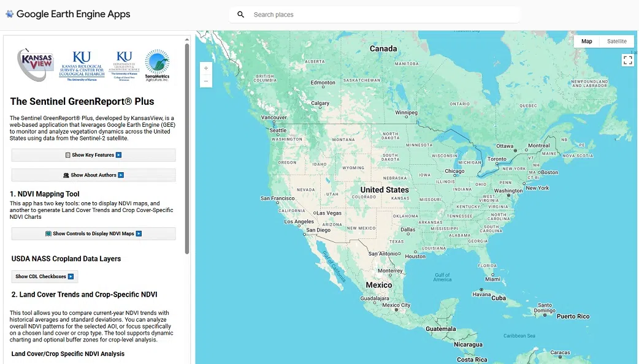The height and width of the screenshot is (364, 639).
Task: Click the 'Mexico' label on the map
Action: point(379,285)
